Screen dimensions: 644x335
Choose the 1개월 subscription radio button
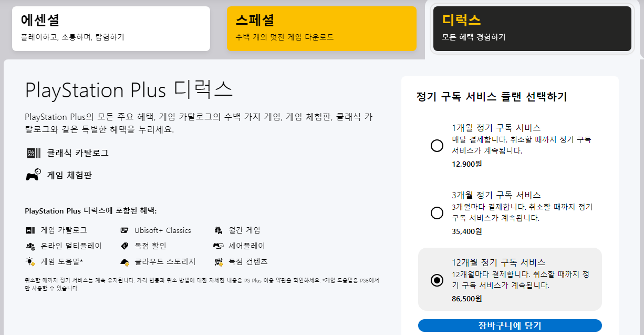(x=437, y=146)
